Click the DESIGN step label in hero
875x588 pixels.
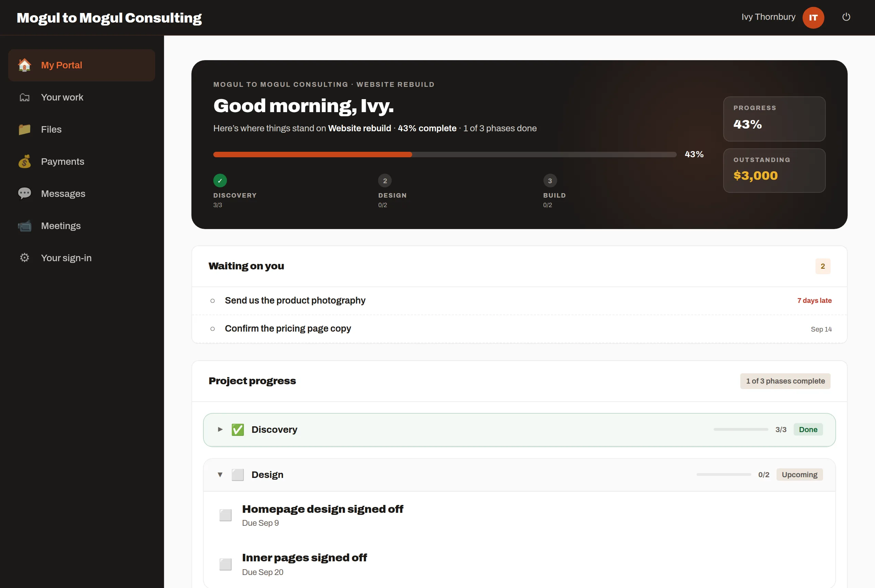click(x=392, y=196)
